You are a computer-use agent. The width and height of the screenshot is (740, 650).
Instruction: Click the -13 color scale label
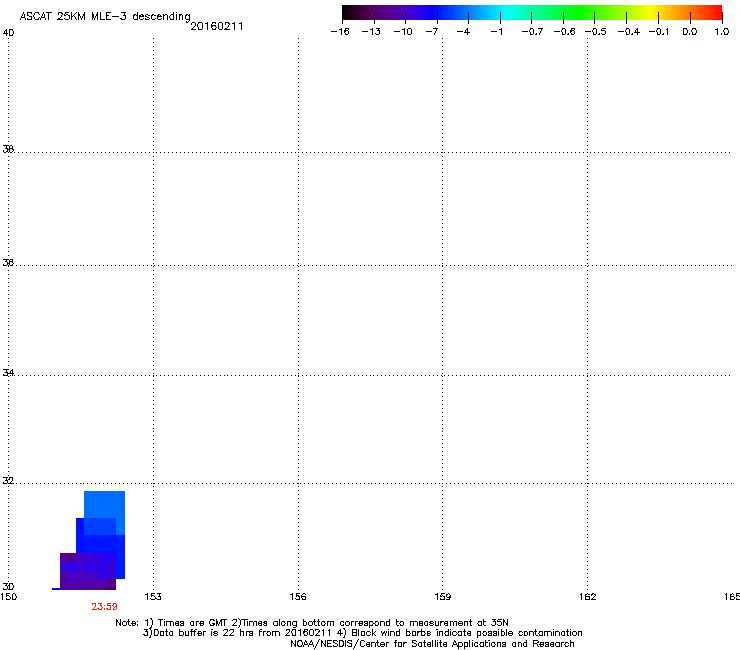tap(371, 32)
